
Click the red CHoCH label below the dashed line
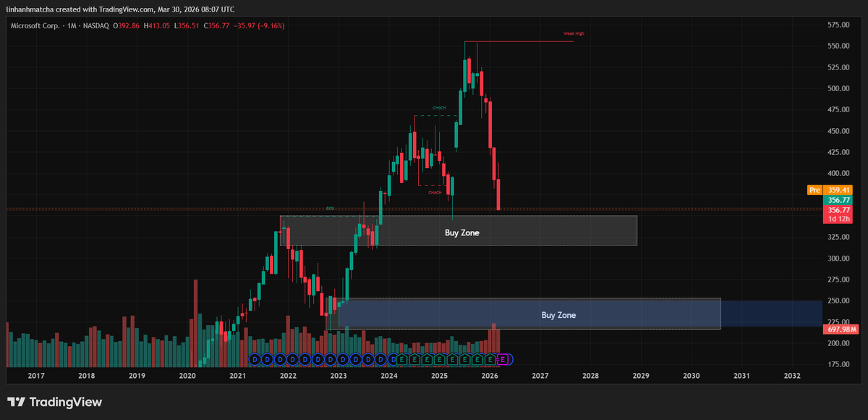click(435, 193)
